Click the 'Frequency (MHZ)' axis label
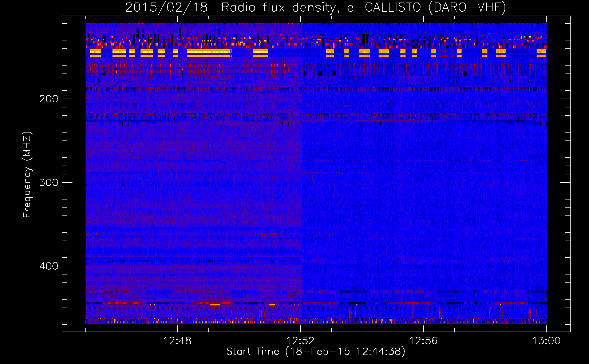 [x=27, y=175]
